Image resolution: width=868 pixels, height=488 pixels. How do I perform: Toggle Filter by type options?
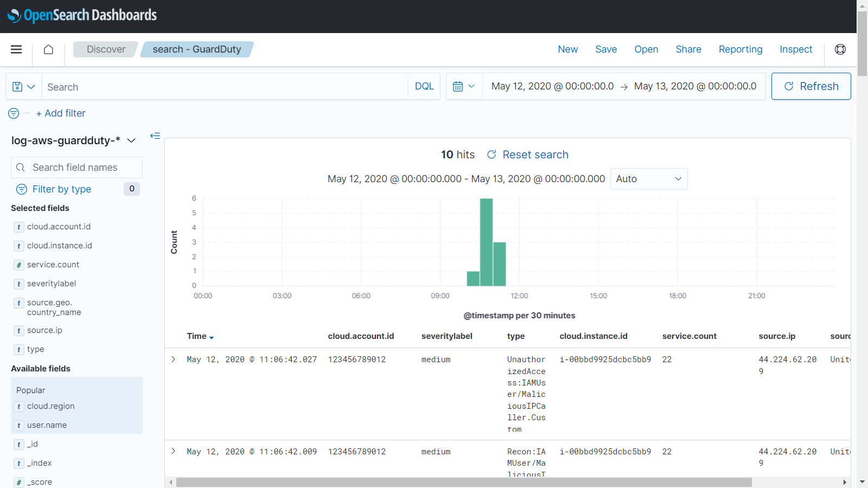point(61,189)
